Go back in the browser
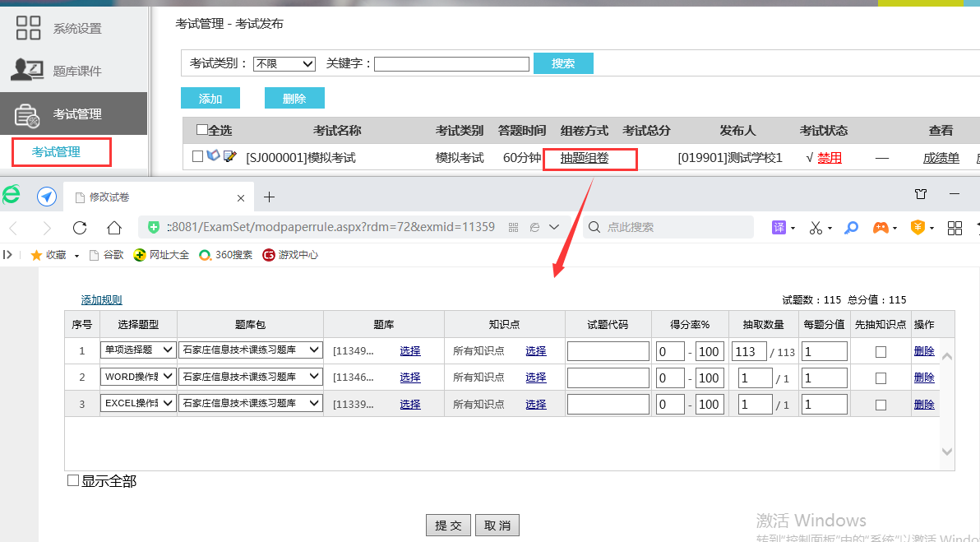The height and width of the screenshot is (542, 980). point(14,228)
